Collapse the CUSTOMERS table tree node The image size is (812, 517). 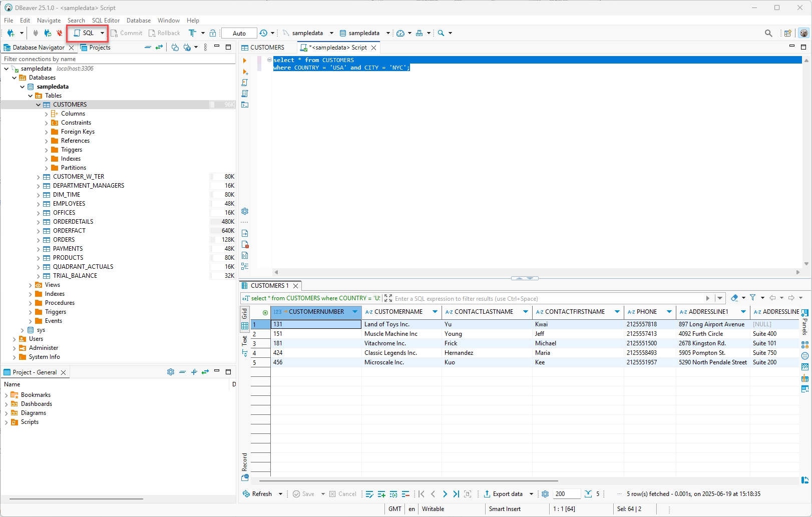pyautogui.click(x=39, y=105)
